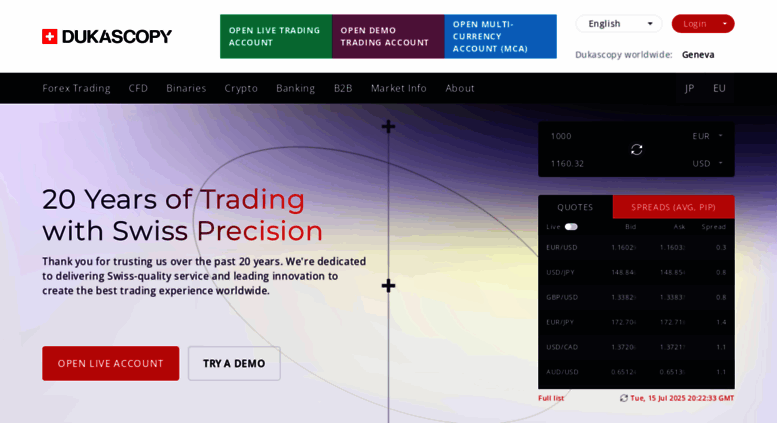Click the Spread column header
Viewport: 777px width, 423px height.
714,227
